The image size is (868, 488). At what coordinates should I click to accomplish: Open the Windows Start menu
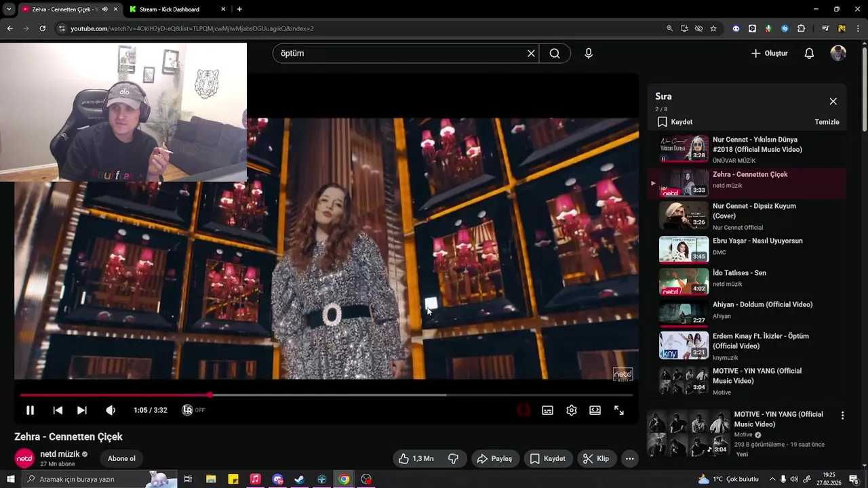(11, 479)
